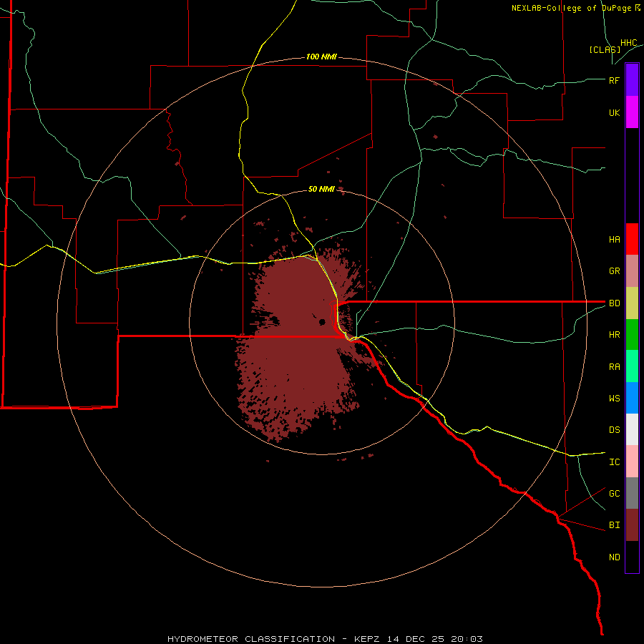Viewport: 644px width, 644px height.
Task: Click the 20:03 time stamp
Action: (467, 639)
